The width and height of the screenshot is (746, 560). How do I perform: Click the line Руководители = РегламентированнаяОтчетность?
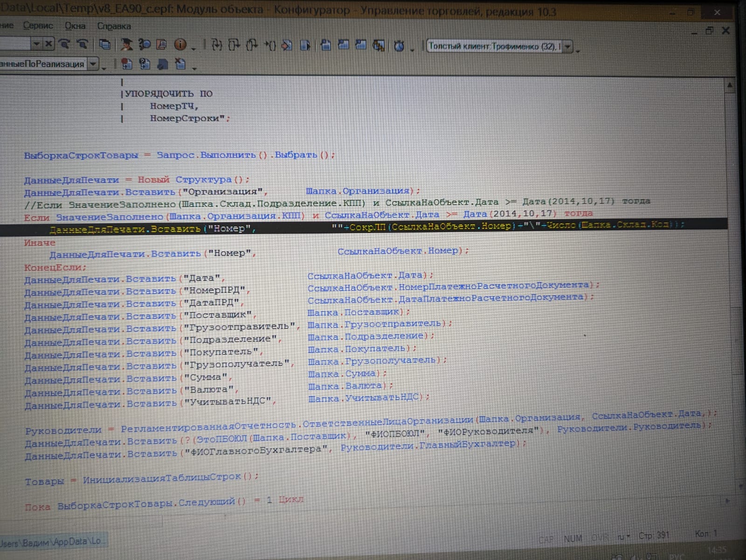[x=371, y=422]
